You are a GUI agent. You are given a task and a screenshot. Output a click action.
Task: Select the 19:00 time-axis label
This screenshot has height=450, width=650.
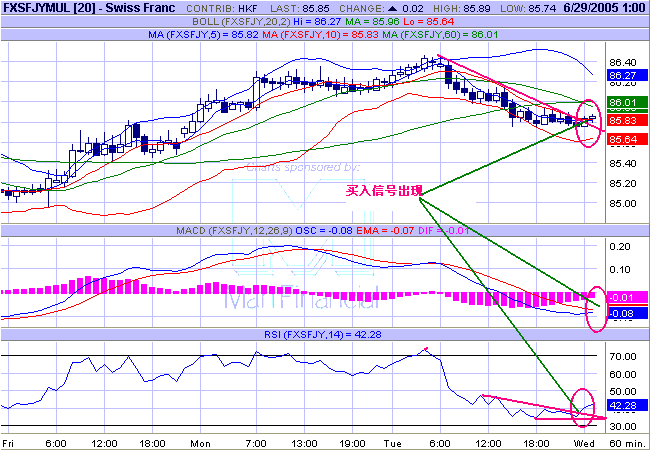(352, 443)
